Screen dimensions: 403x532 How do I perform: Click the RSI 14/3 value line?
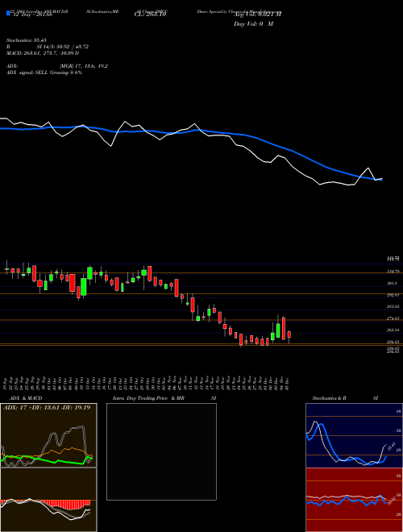pyautogui.click(x=48, y=47)
